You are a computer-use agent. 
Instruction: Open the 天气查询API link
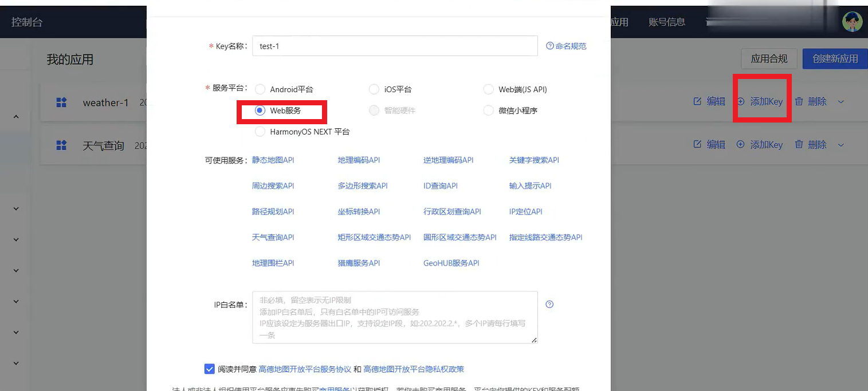pos(273,237)
